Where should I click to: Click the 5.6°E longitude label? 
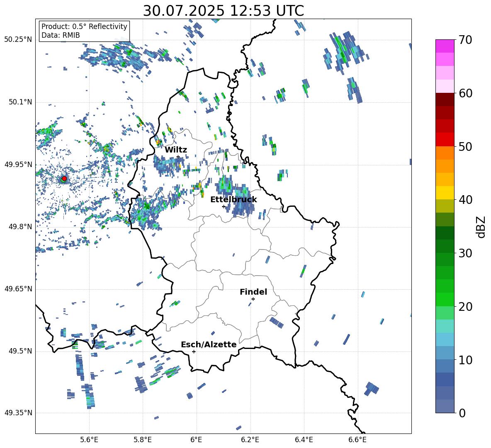pyautogui.click(x=89, y=440)
